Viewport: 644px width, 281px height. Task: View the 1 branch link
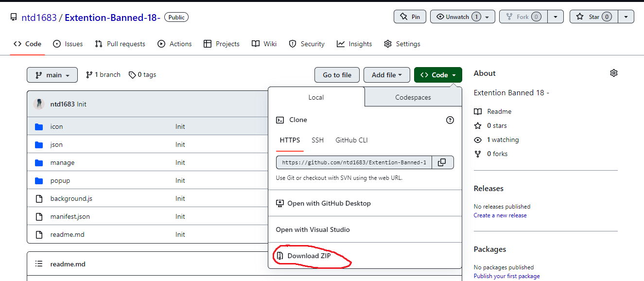tap(103, 75)
